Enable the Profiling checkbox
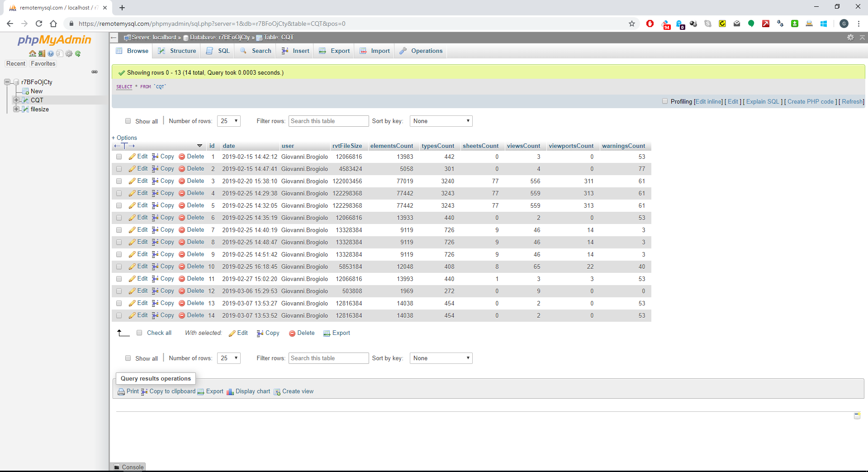868x472 pixels. pyautogui.click(x=665, y=101)
